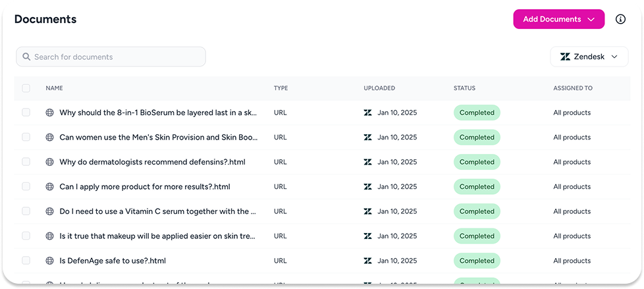Click globe icon for 'Can I apply more product' document
This screenshot has height=289, width=644.
click(x=49, y=187)
